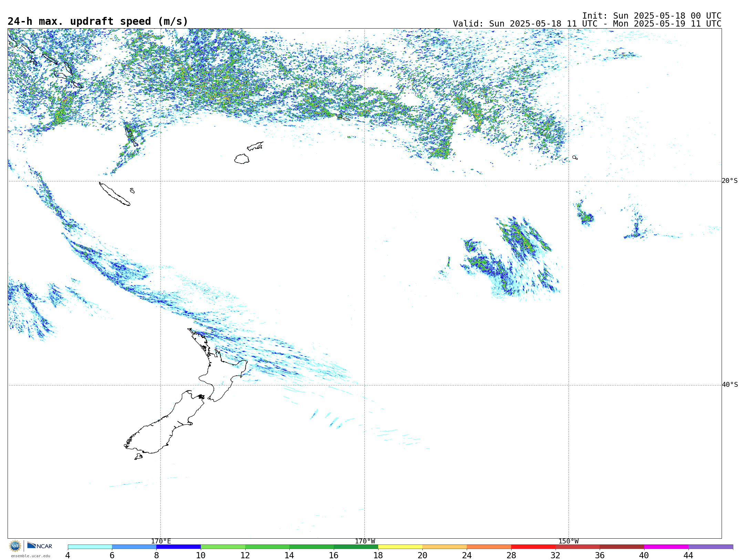Pick the light blue 6–8 colorbar swatch

tap(134, 547)
